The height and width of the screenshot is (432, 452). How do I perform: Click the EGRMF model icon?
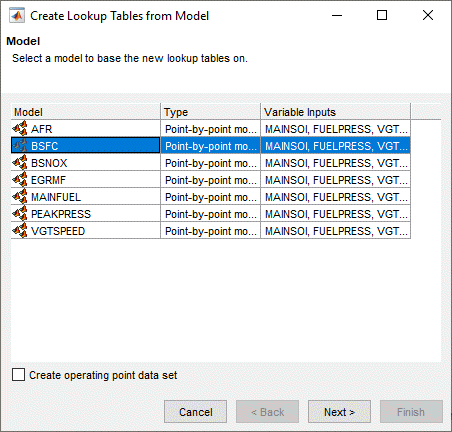tap(20, 180)
